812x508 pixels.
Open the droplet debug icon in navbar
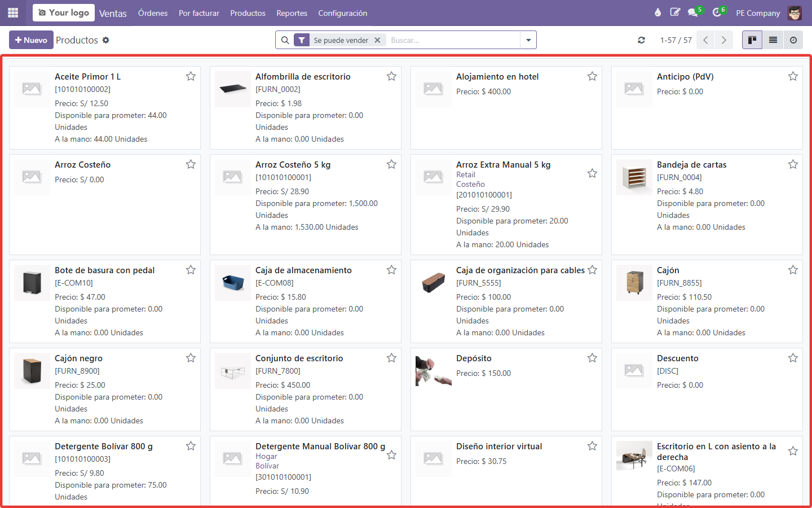(x=657, y=12)
